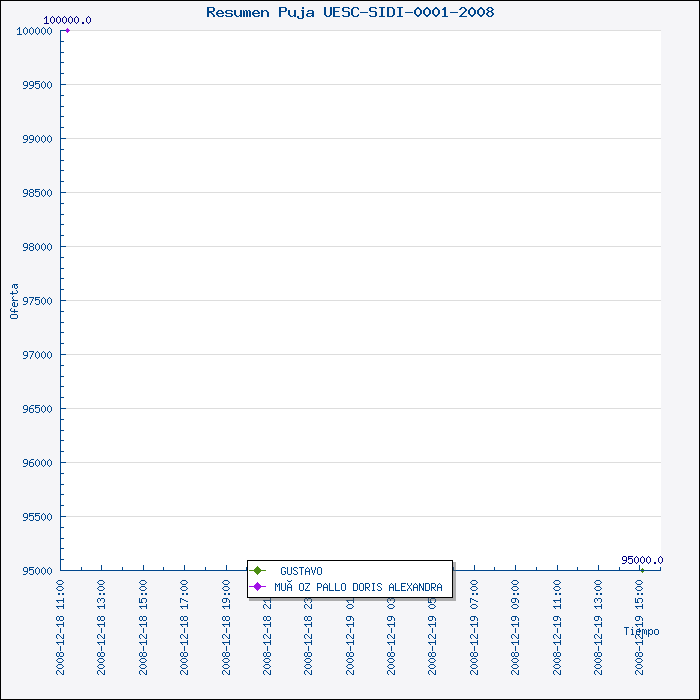Click the 2008-12-19 13:00 time tick label
This screenshot has height=700, width=700.
tap(599, 612)
